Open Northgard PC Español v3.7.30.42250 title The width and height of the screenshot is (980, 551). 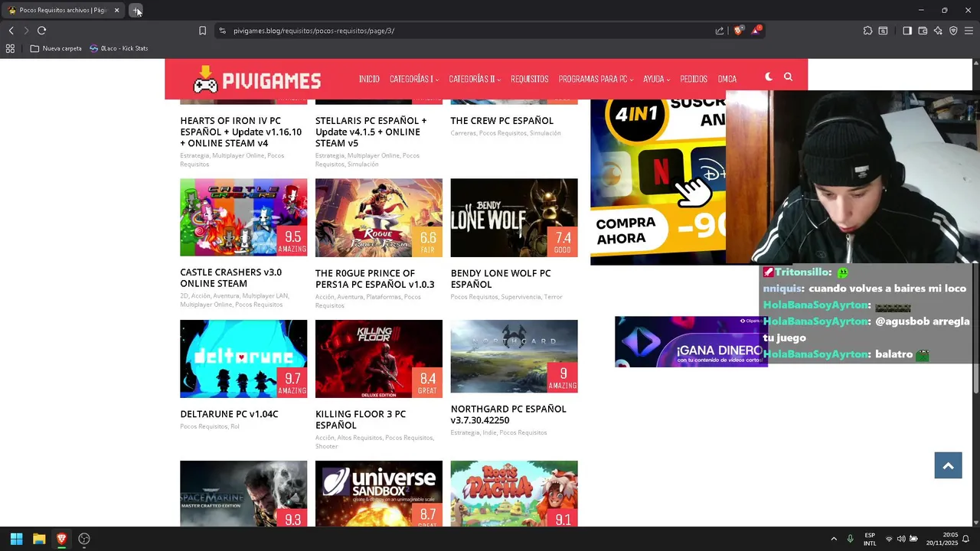[508, 414]
